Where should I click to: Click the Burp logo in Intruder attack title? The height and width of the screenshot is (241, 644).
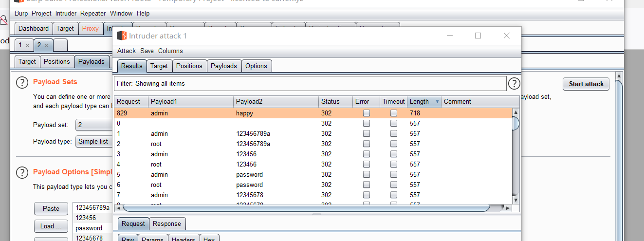coord(122,36)
